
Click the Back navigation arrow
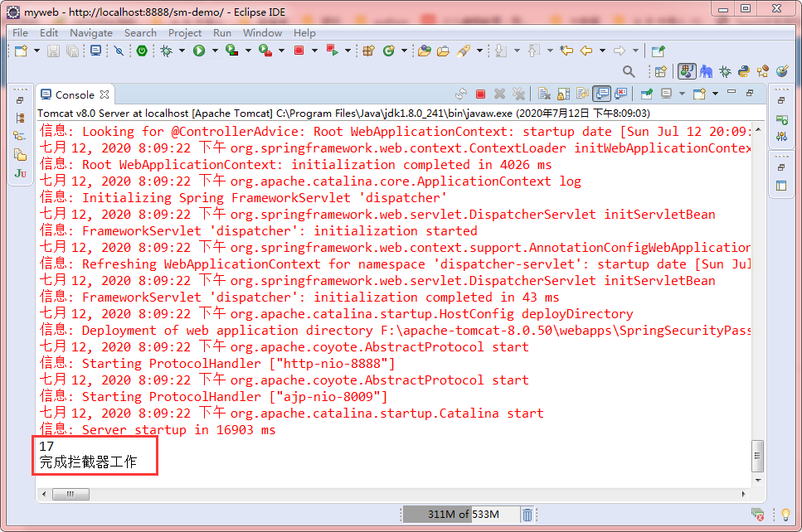[x=586, y=51]
